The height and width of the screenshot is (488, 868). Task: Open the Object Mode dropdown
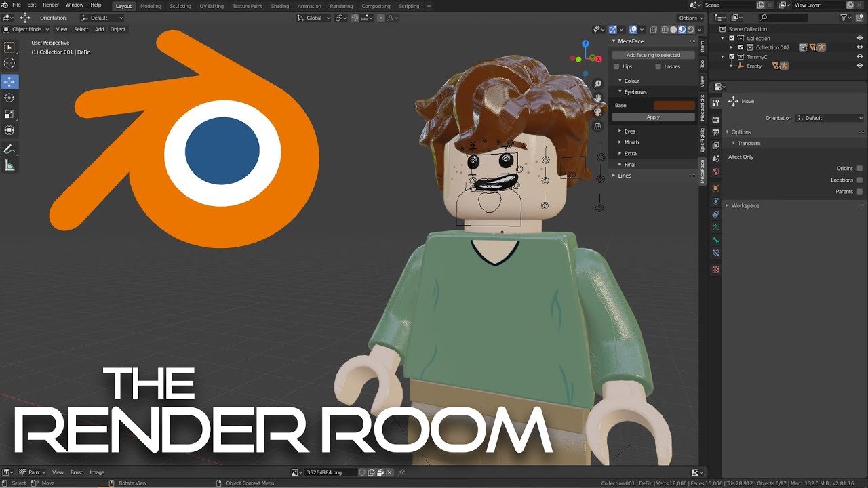(26, 29)
